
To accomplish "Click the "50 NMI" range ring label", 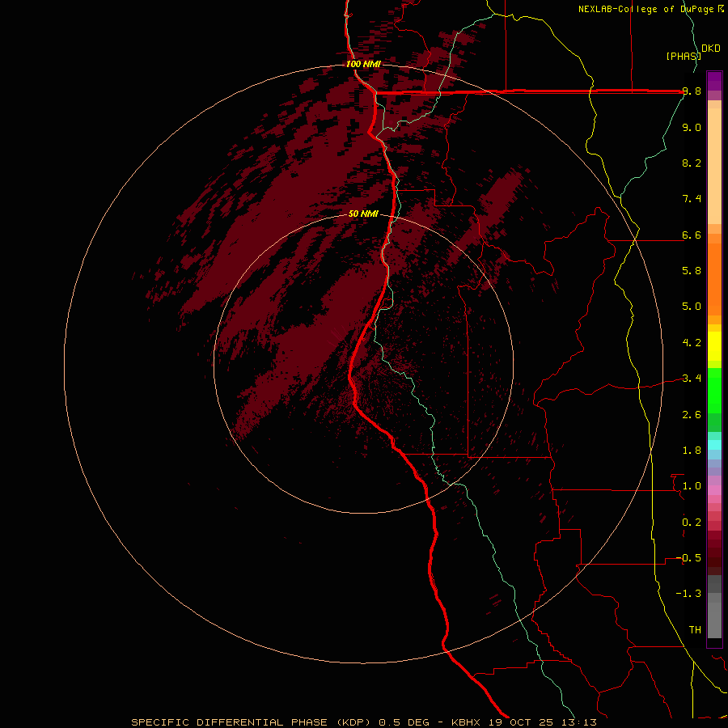I will click(x=363, y=214).
